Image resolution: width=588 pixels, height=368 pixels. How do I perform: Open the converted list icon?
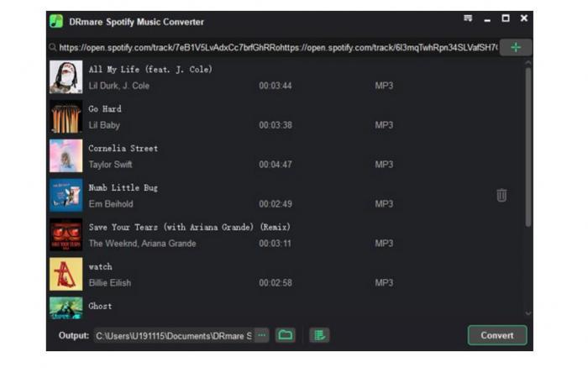[x=319, y=335]
